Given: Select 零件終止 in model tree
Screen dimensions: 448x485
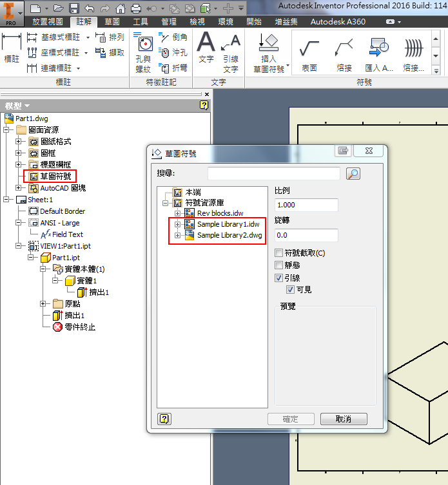Looking at the screenshot, I should pyautogui.click(x=74, y=327).
